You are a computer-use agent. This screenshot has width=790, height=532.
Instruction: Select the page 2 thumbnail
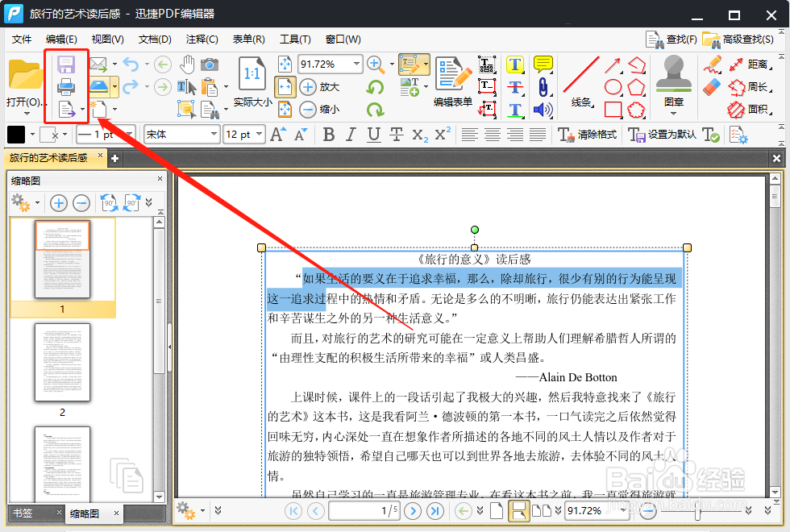tap(62, 364)
